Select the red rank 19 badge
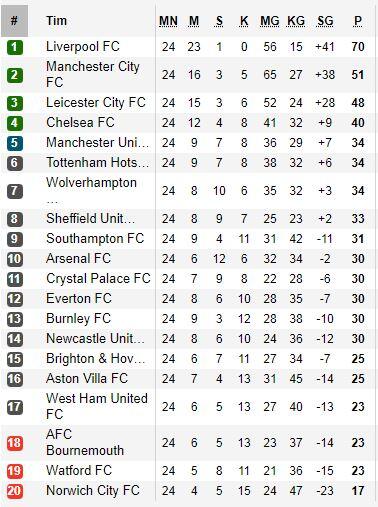The image size is (378, 507). tap(15, 471)
